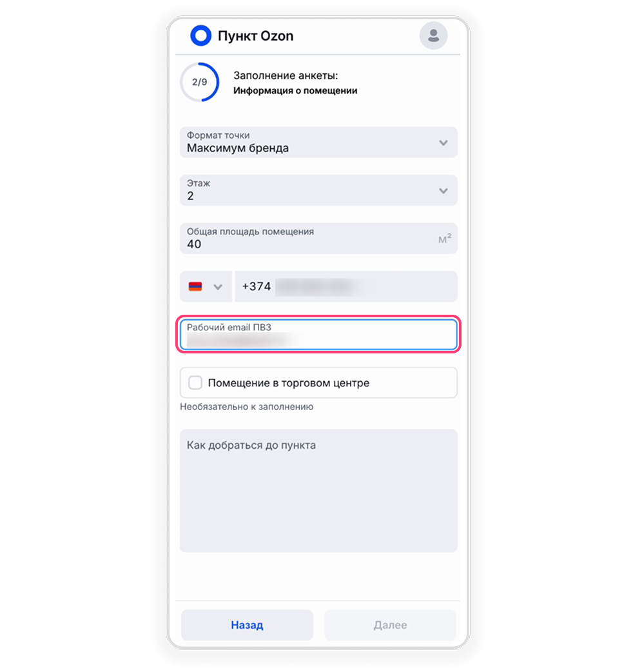Click the 'Этаж' field showing value 2

[x=318, y=190]
